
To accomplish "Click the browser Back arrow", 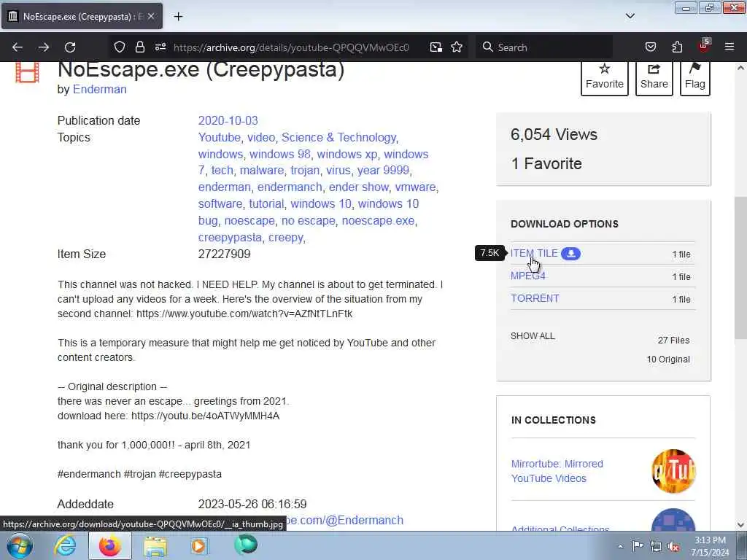I will pos(18,47).
